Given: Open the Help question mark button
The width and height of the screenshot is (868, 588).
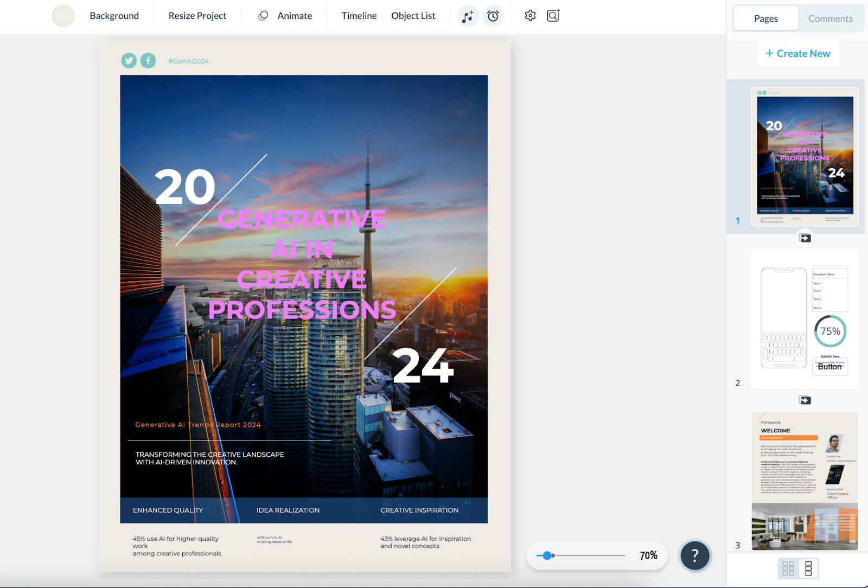Looking at the screenshot, I should coord(695,555).
